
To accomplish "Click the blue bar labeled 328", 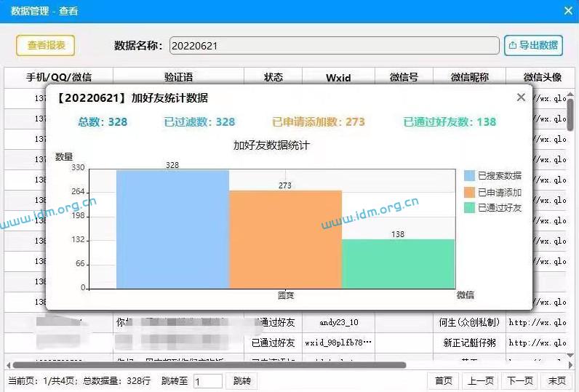I will point(173,229).
